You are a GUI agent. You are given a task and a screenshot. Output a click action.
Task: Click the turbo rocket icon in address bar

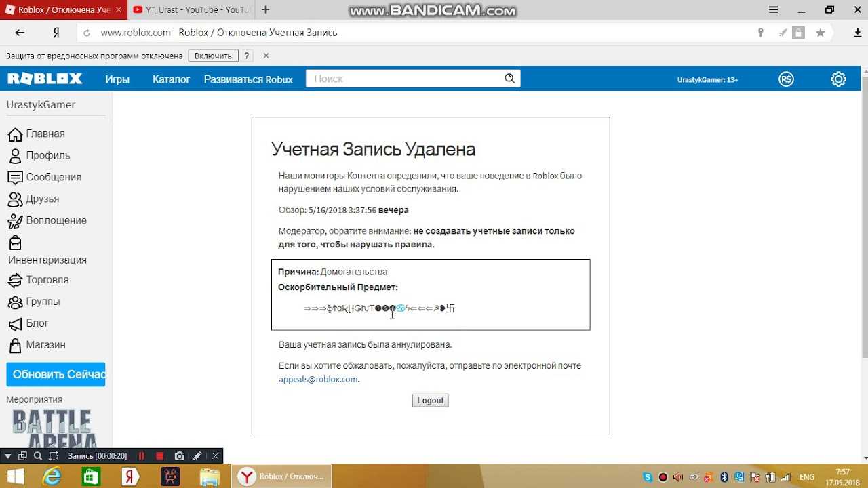pyautogui.click(x=783, y=33)
